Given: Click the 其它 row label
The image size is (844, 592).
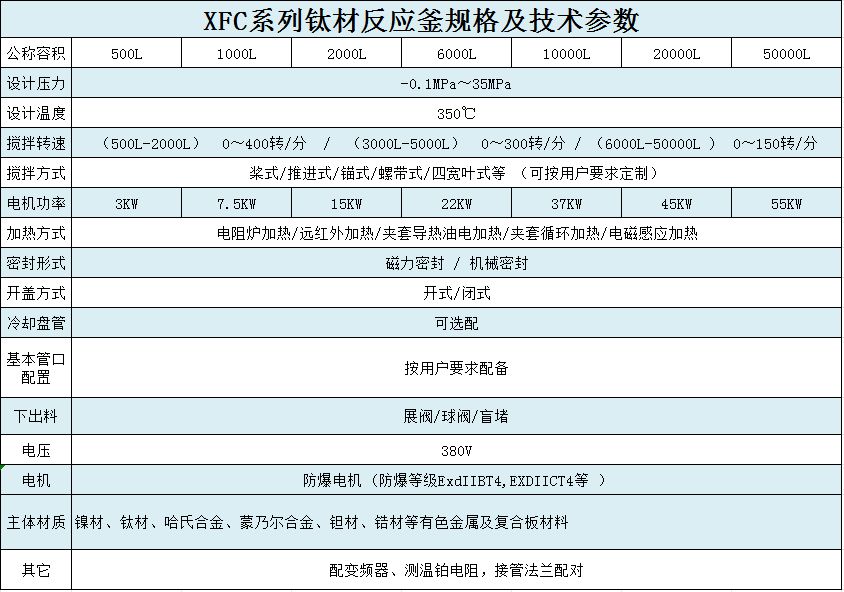Looking at the screenshot, I should click(36, 571).
